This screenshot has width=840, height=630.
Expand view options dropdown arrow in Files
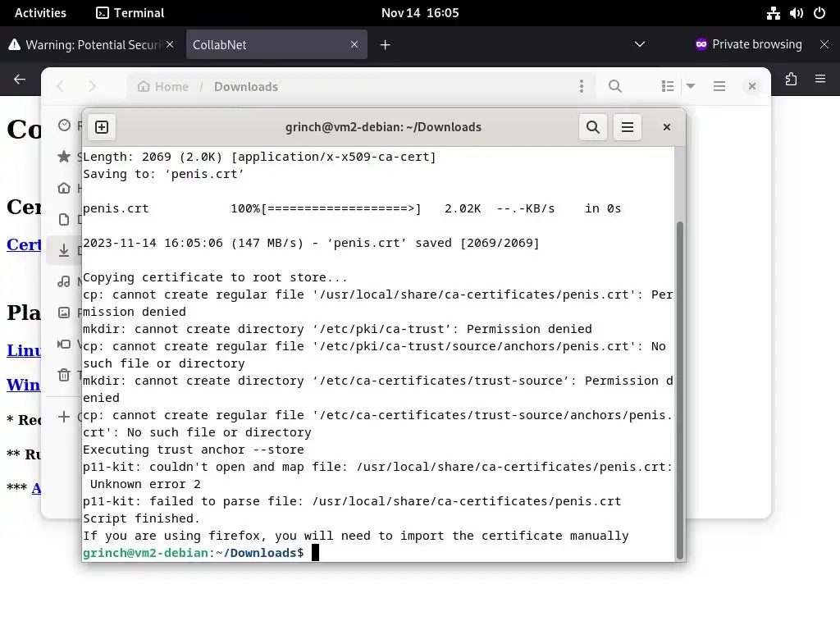(x=691, y=86)
